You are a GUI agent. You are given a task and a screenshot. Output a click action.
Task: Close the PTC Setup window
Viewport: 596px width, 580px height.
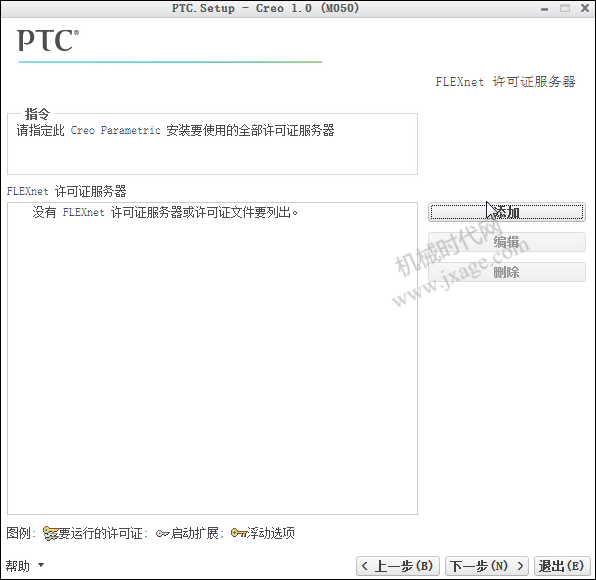tap(585, 8)
